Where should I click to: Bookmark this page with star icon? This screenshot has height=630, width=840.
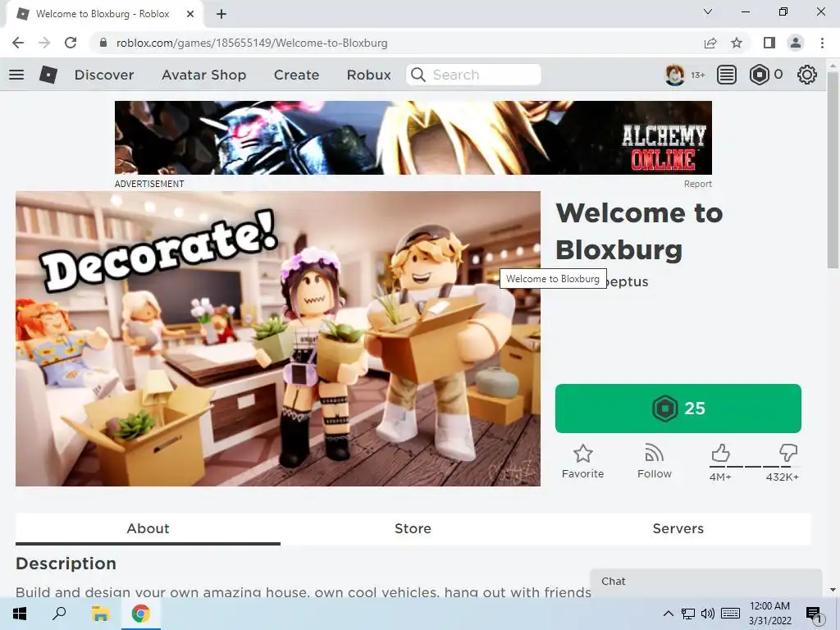[x=737, y=43]
